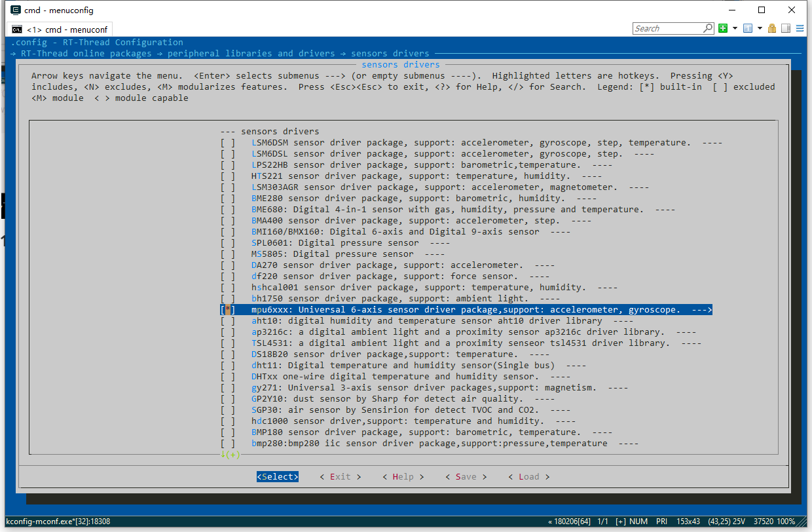Image resolution: width=812 pixels, height=532 pixels.
Task: Click the < Exit > button
Action: (x=341, y=477)
